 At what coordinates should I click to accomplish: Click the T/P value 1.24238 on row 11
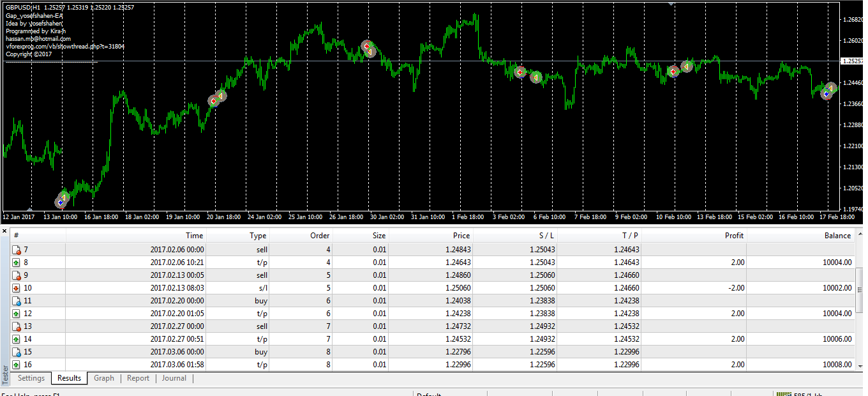tap(626, 301)
